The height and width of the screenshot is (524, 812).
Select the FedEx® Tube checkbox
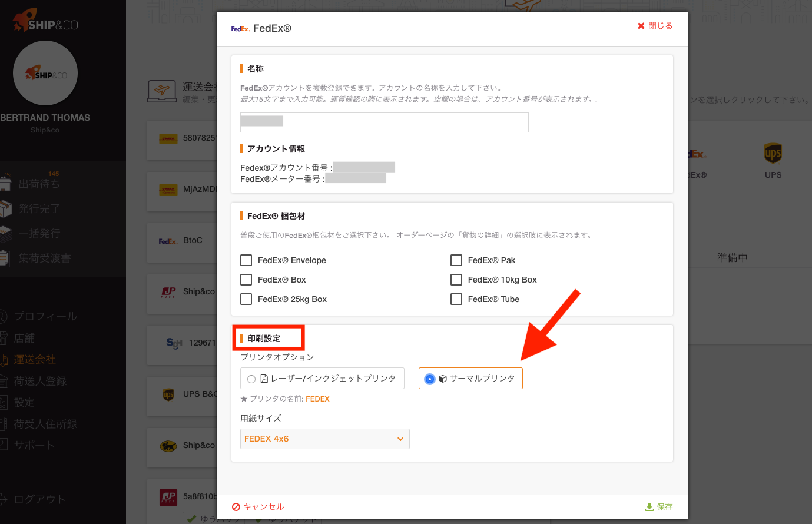tap(456, 299)
